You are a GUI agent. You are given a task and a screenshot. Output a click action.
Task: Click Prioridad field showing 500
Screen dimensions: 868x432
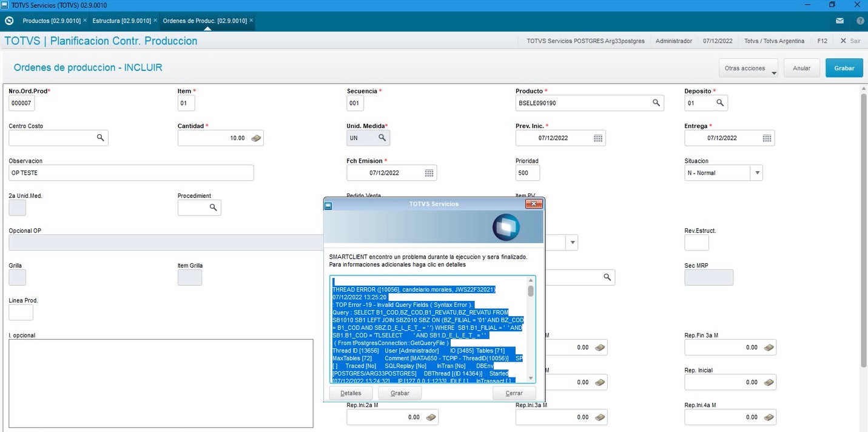pyautogui.click(x=528, y=173)
